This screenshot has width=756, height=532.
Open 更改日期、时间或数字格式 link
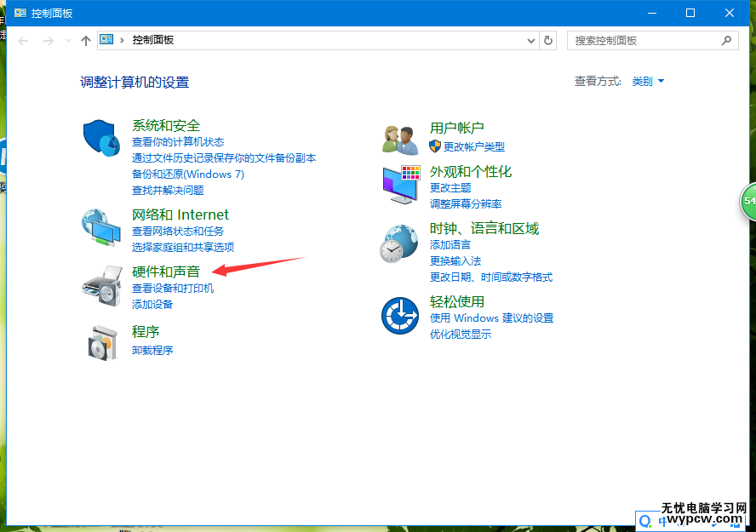point(491,277)
